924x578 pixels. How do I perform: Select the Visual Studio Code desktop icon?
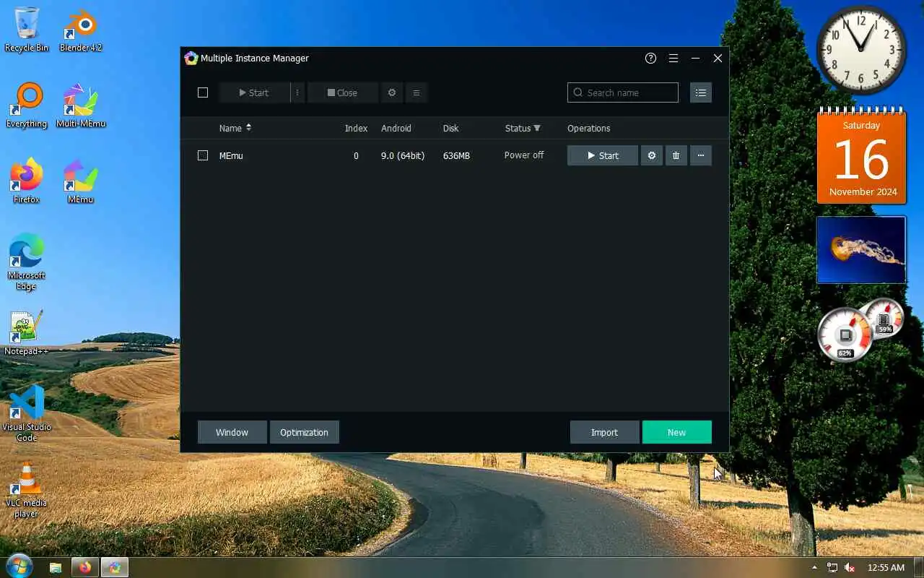27,414
